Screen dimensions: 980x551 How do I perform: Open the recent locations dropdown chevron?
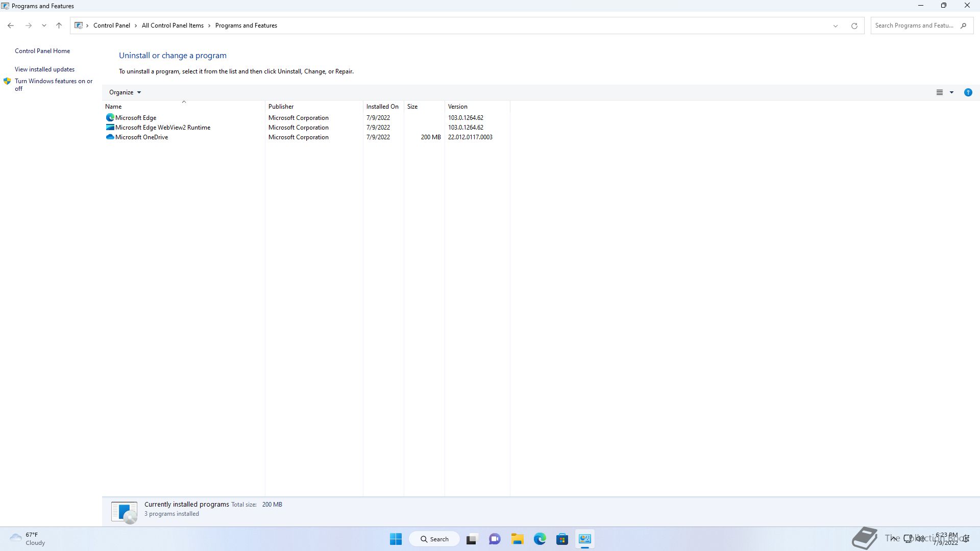pos(44,26)
